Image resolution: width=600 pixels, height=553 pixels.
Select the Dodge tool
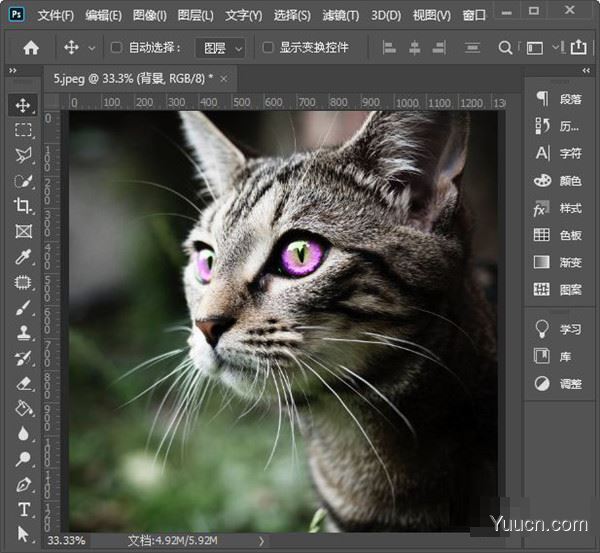[x=23, y=459]
